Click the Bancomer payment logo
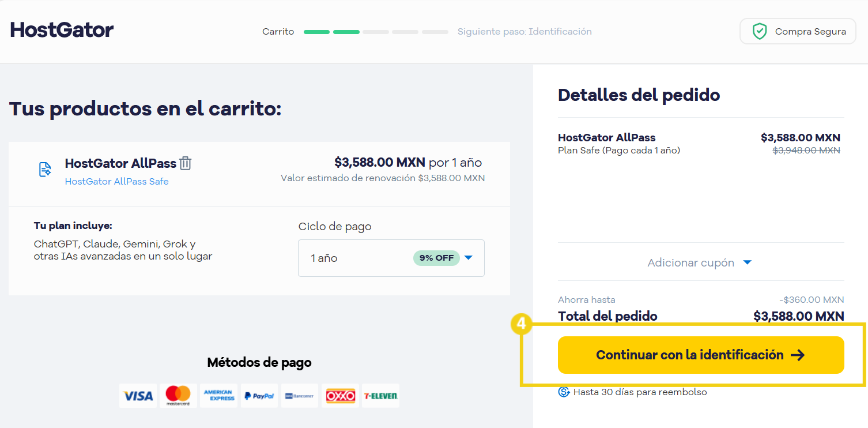 coord(299,396)
